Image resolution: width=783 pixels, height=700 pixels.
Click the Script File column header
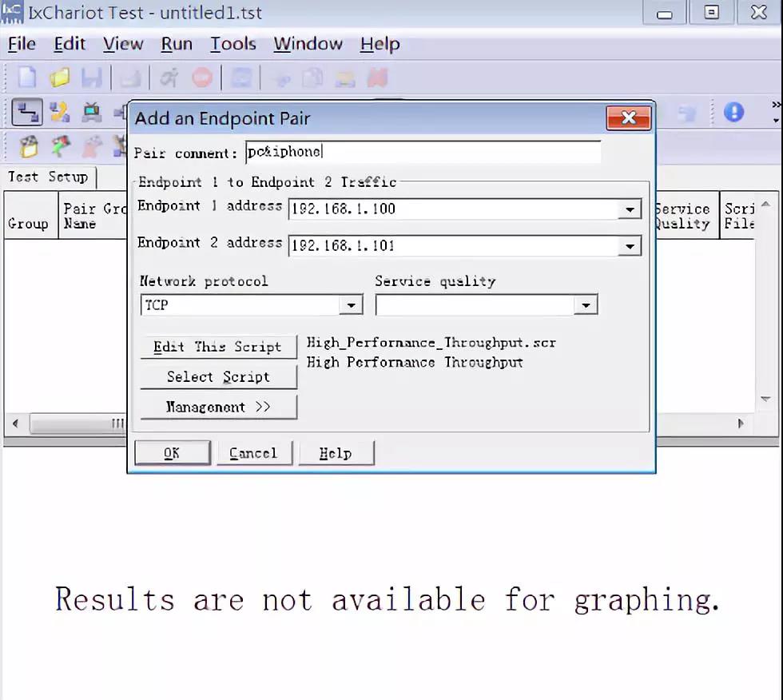click(737, 216)
